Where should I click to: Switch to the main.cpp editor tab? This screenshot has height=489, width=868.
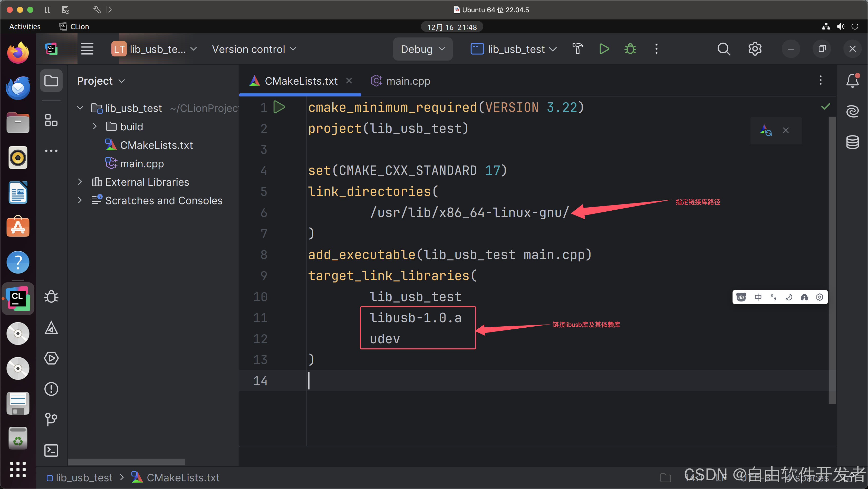point(400,81)
